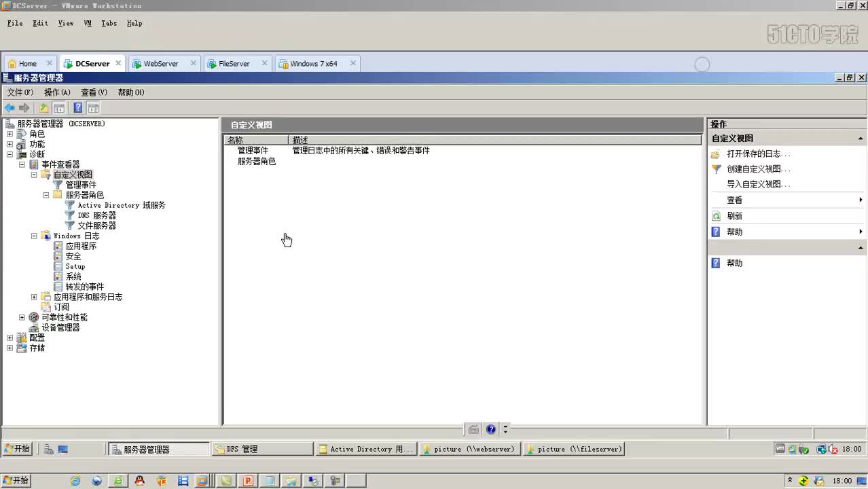Open the Setup log
The height and width of the screenshot is (489, 868).
[75, 266]
